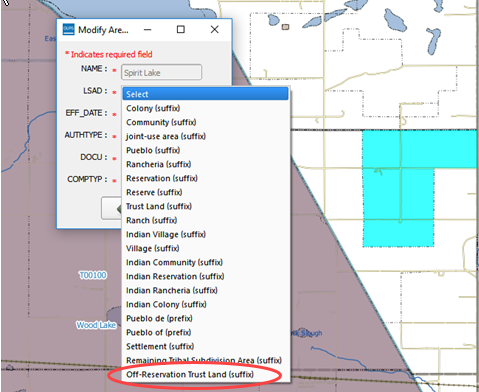The width and height of the screenshot is (479, 392).
Task: Choose Village (suffix) option
Action: tap(205, 248)
